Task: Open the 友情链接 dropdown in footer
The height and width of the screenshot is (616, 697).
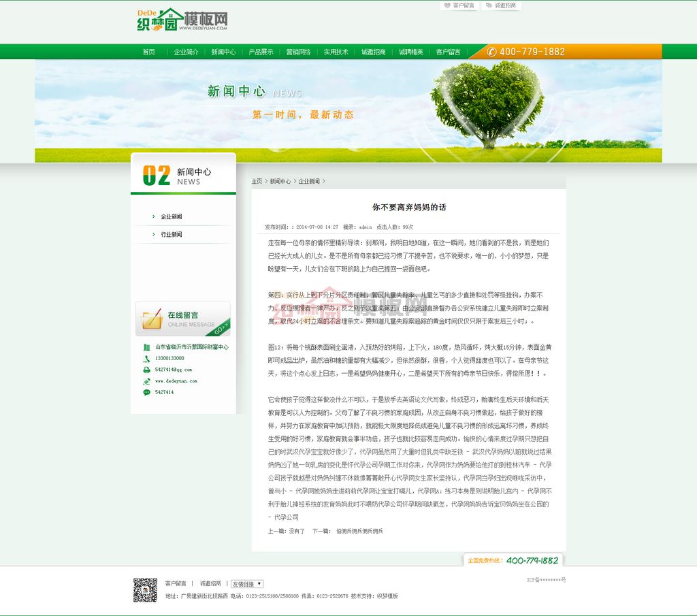Action: [x=246, y=584]
